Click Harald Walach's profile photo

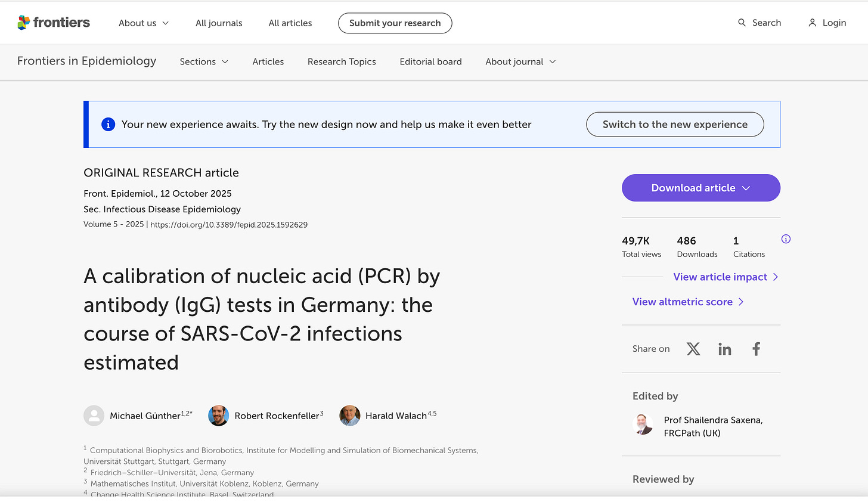tap(349, 416)
